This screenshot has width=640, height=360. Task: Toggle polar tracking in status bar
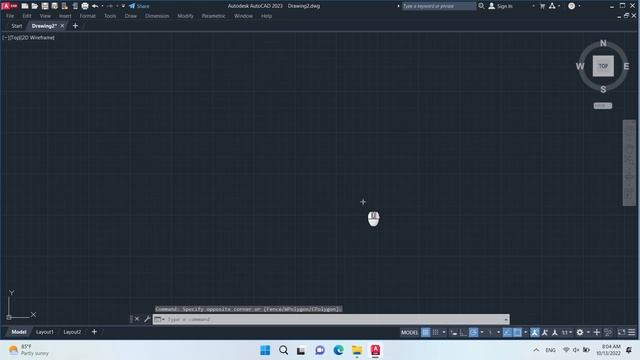[x=473, y=333]
